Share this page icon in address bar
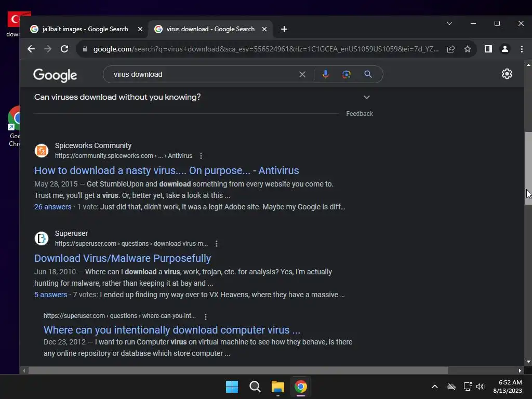The height and width of the screenshot is (399, 532). 451,49
